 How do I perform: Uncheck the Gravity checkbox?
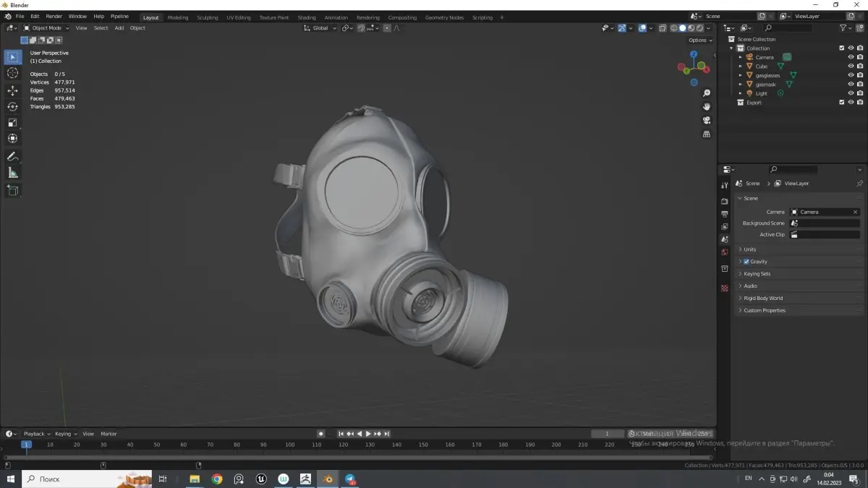746,262
